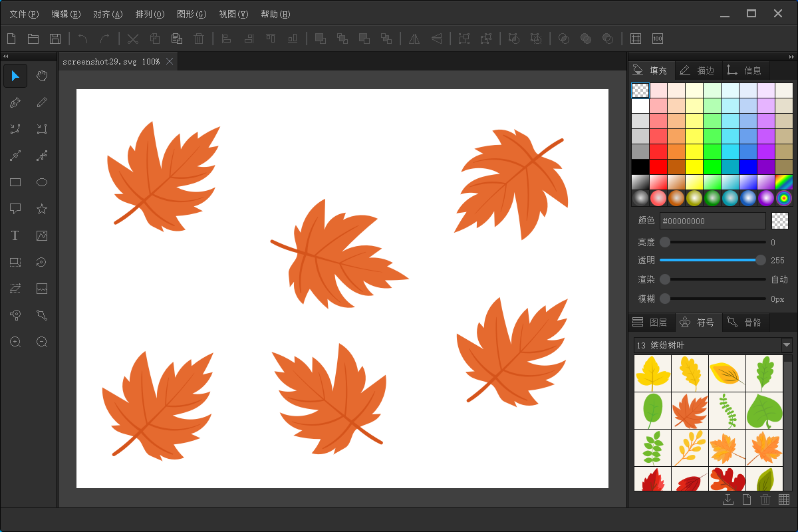Toggle the grid view icon in toolbar

[636, 39]
